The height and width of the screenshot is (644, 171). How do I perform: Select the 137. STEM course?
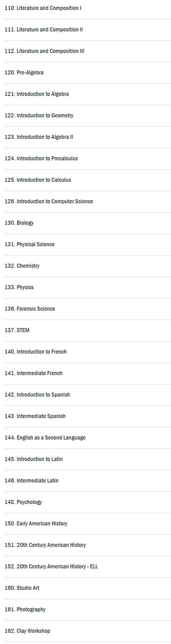click(17, 330)
